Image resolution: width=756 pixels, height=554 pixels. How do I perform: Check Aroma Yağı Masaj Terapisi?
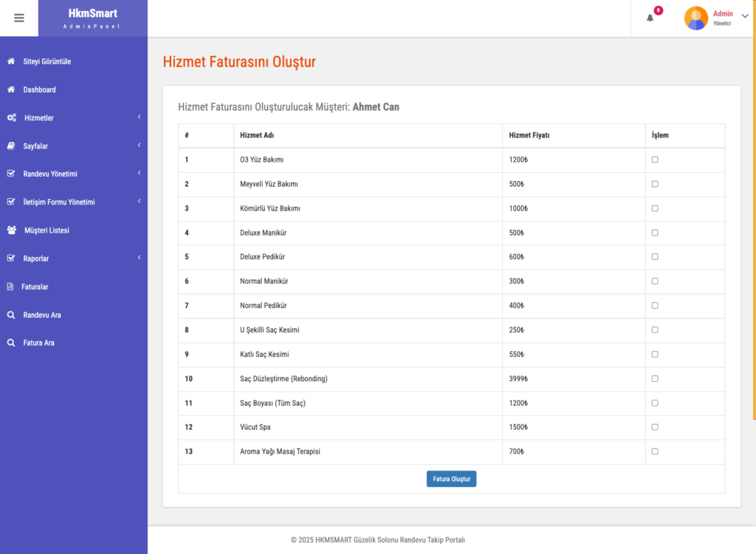(655, 451)
